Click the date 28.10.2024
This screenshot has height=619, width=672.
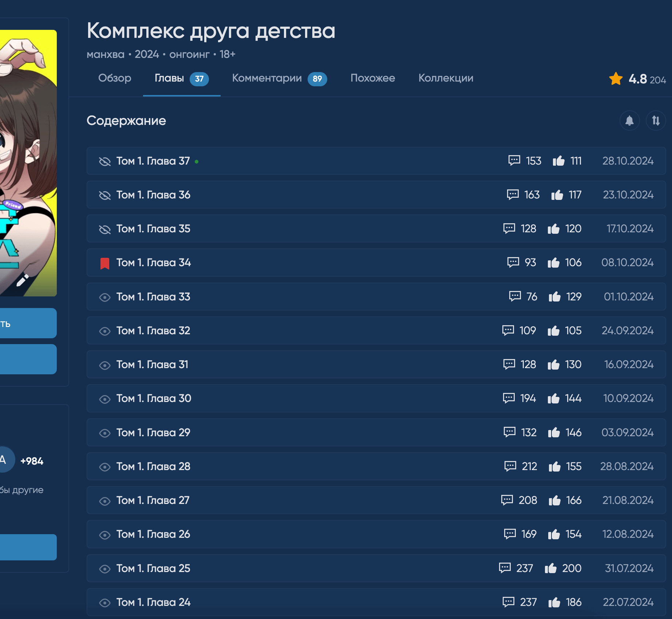tap(628, 161)
